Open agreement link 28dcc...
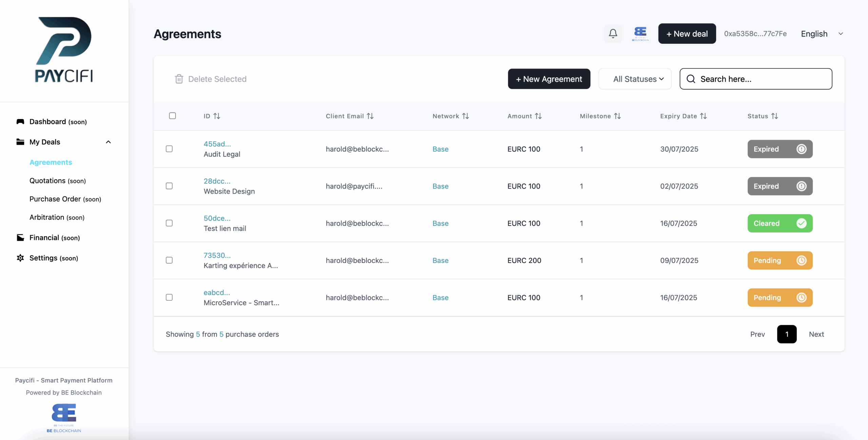 click(217, 181)
